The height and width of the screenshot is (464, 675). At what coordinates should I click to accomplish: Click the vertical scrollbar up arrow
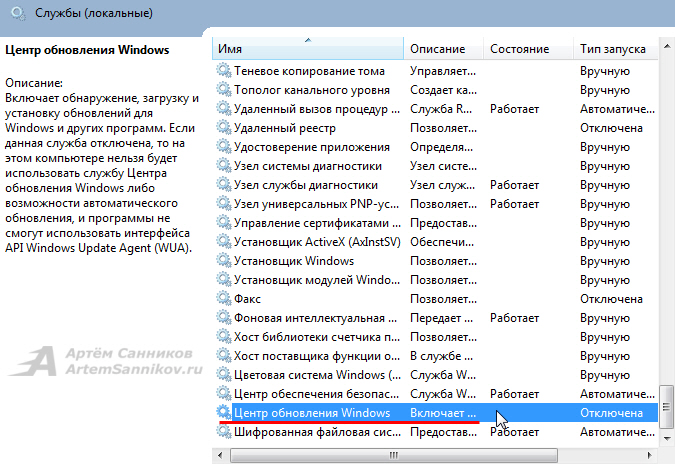point(666,46)
